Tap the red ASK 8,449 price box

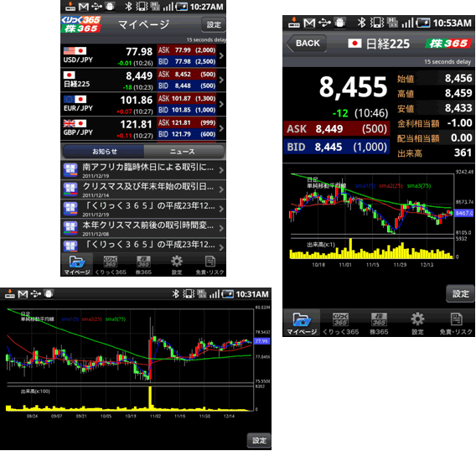click(336, 129)
